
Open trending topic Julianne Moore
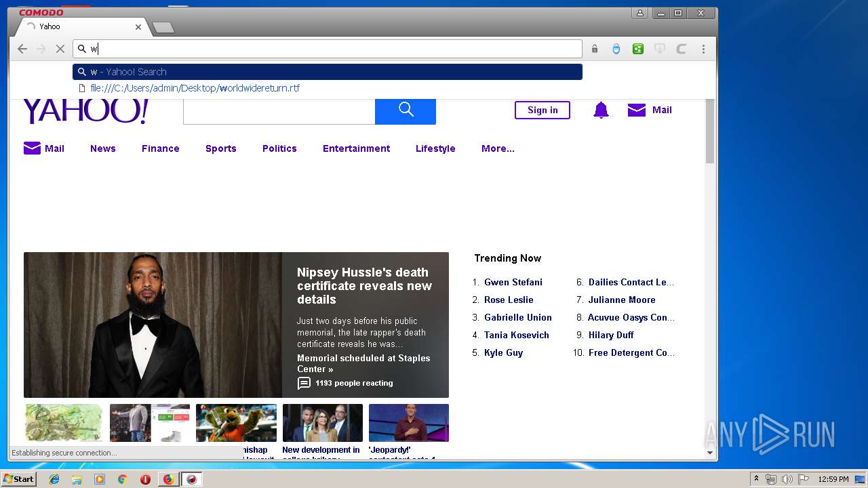pos(622,300)
